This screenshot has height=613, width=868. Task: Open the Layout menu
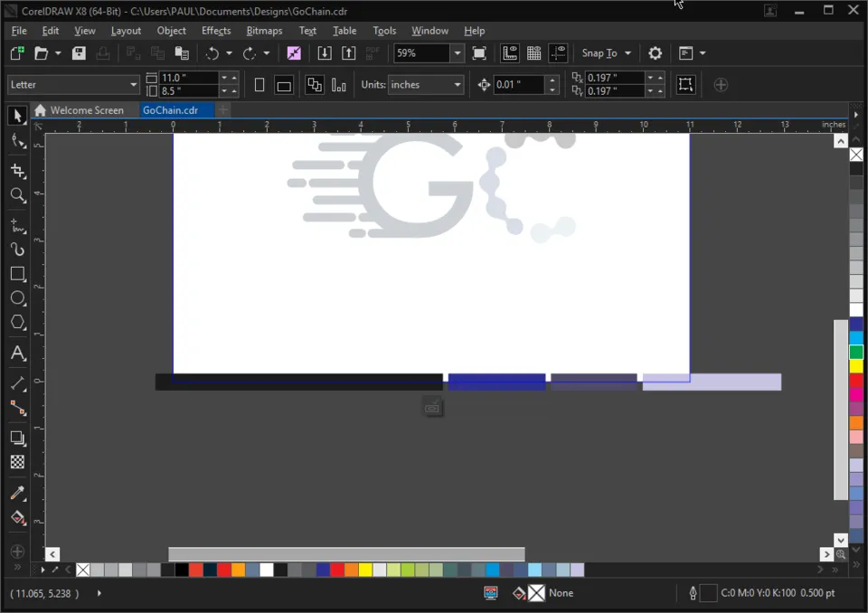[126, 31]
